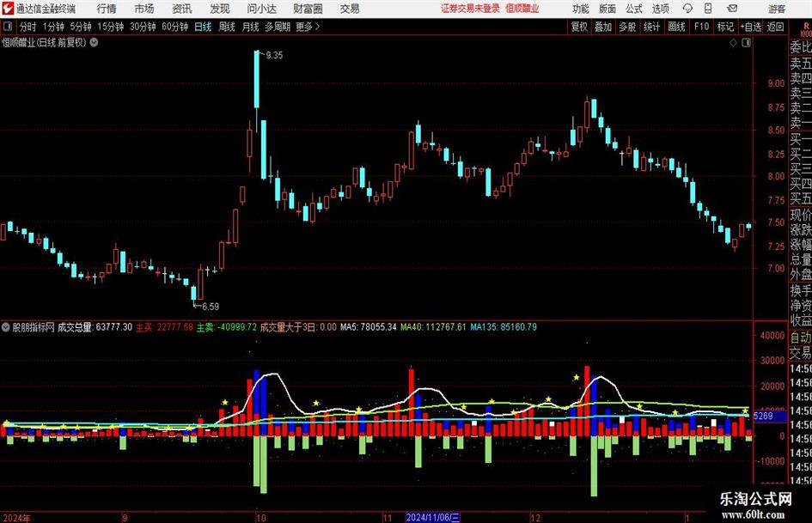Screen dimensions: 812x523
Task: Click the 自动 label in the right panel
Action: click(x=801, y=338)
